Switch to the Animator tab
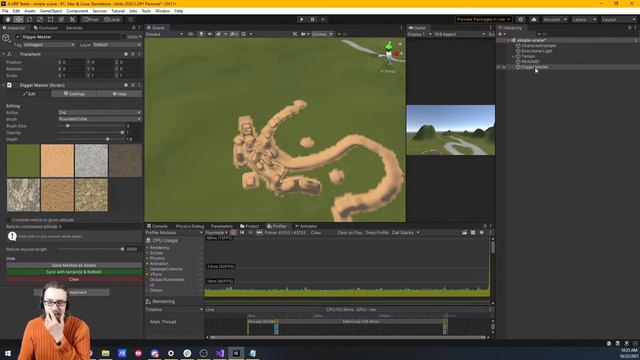This screenshot has width=640, height=360. pyautogui.click(x=306, y=226)
